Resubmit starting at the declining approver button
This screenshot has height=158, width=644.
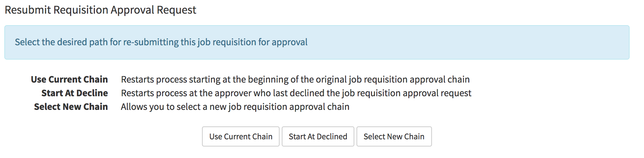[x=318, y=136]
